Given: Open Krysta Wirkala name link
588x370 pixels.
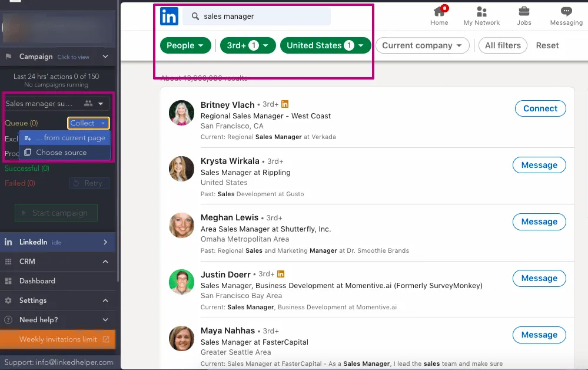Looking at the screenshot, I should pyautogui.click(x=230, y=161).
